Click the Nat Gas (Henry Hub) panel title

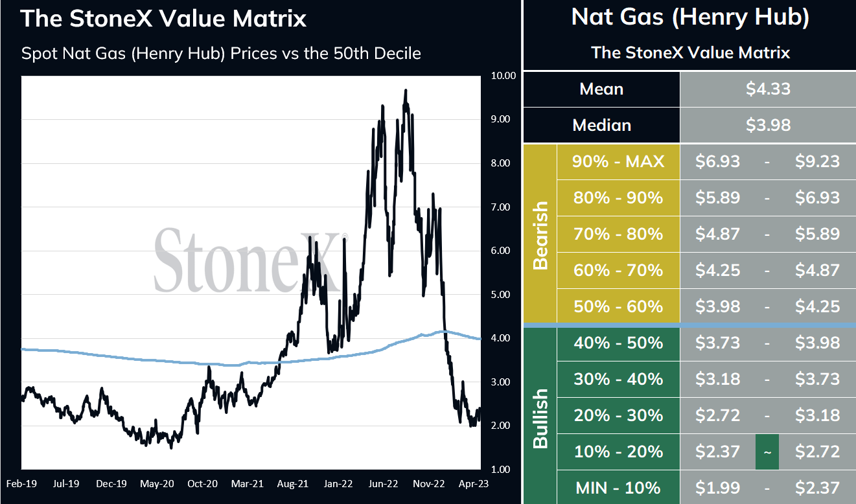tap(689, 17)
